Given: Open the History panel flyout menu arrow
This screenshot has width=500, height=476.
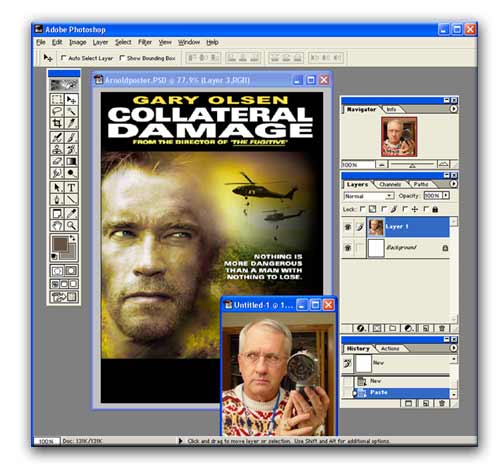Looking at the screenshot, I should coord(453,348).
